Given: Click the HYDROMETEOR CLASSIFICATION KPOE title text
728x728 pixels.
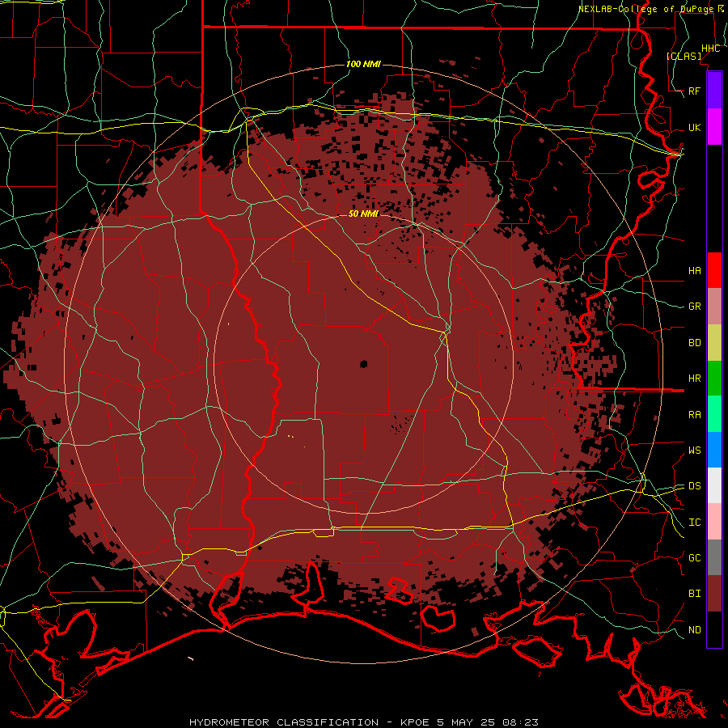Looking at the screenshot, I should tap(364, 722).
